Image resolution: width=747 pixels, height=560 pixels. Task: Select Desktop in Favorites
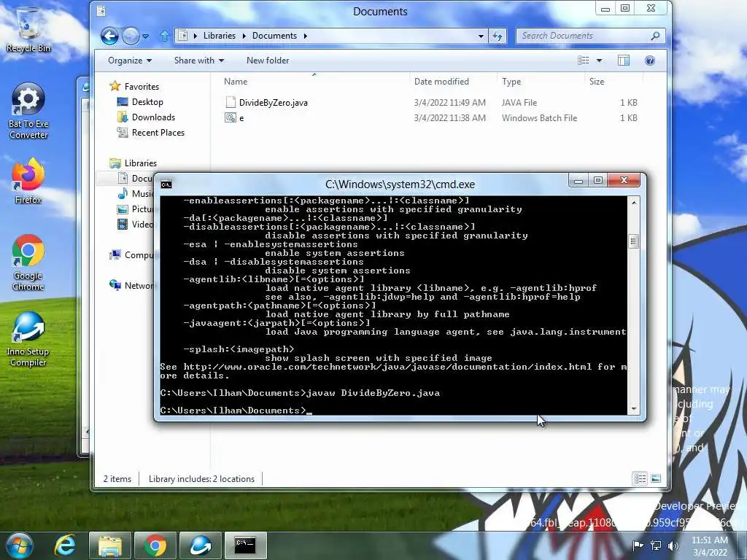(147, 102)
